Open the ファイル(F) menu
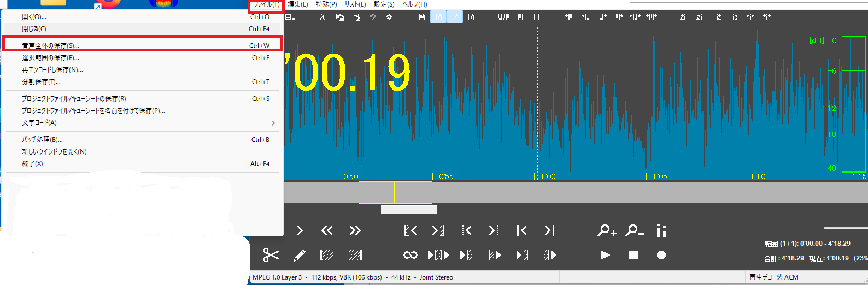The width and height of the screenshot is (868, 285). click(266, 4)
